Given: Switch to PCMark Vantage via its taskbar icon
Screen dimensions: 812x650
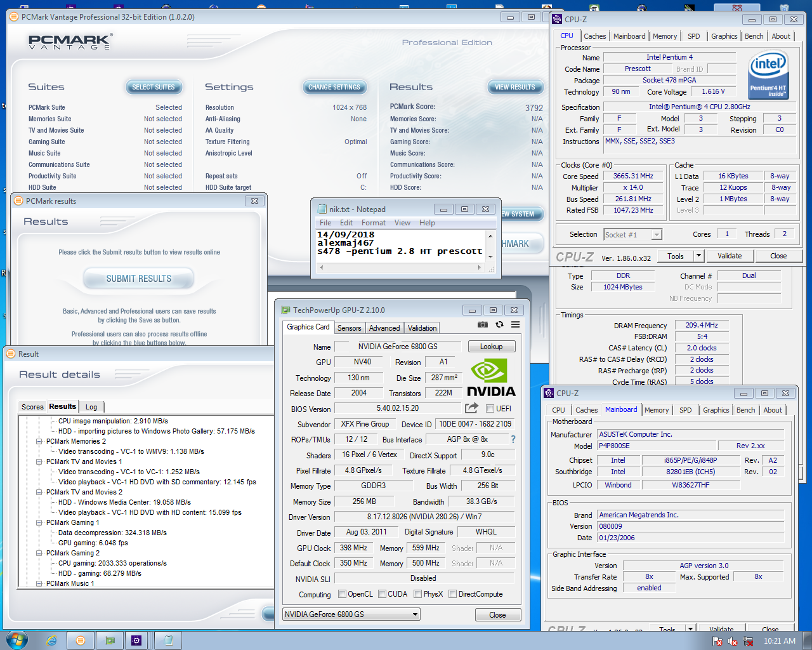Looking at the screenshot, I should pyautogui.click(x=81, y=640).
